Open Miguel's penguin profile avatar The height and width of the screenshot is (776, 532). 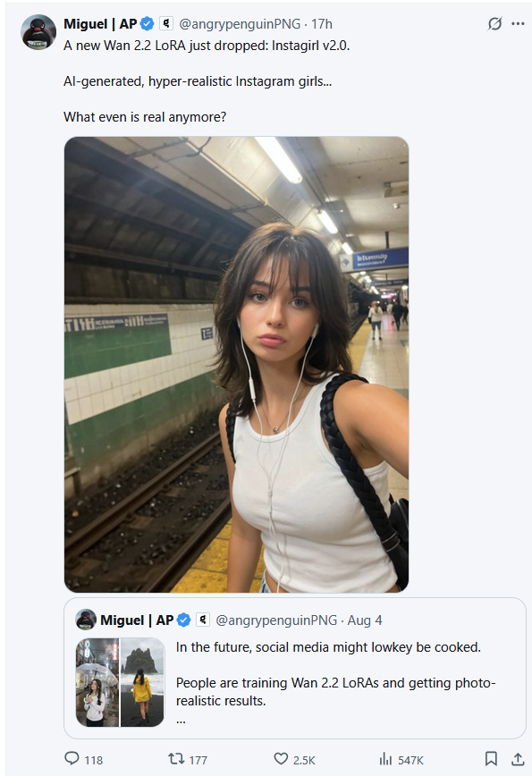[x=38, y=32]
